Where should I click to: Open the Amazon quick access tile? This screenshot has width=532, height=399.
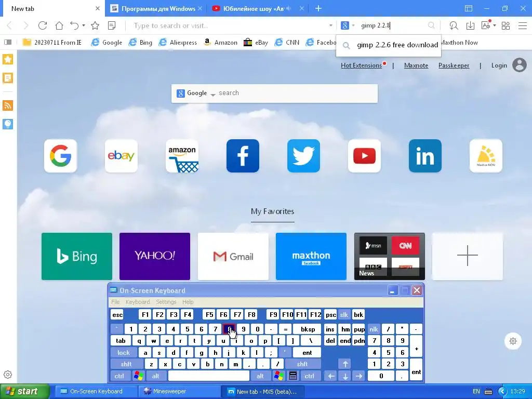182,156
